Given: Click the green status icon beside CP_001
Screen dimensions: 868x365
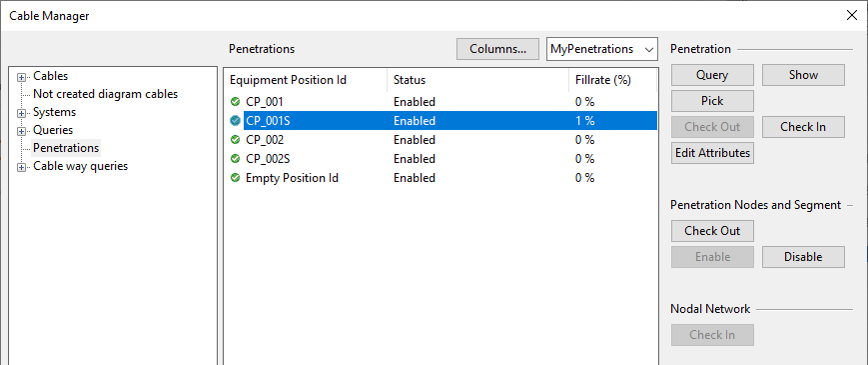Looking at the screenshot, I should [236, 101].
